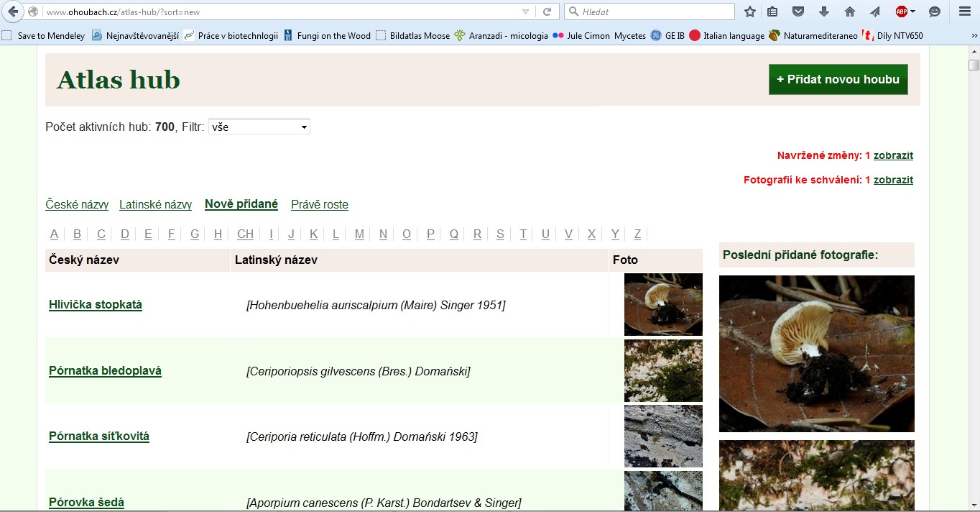
Task: Click the Adblock Plus ABP icon
Action: [903, 12]
